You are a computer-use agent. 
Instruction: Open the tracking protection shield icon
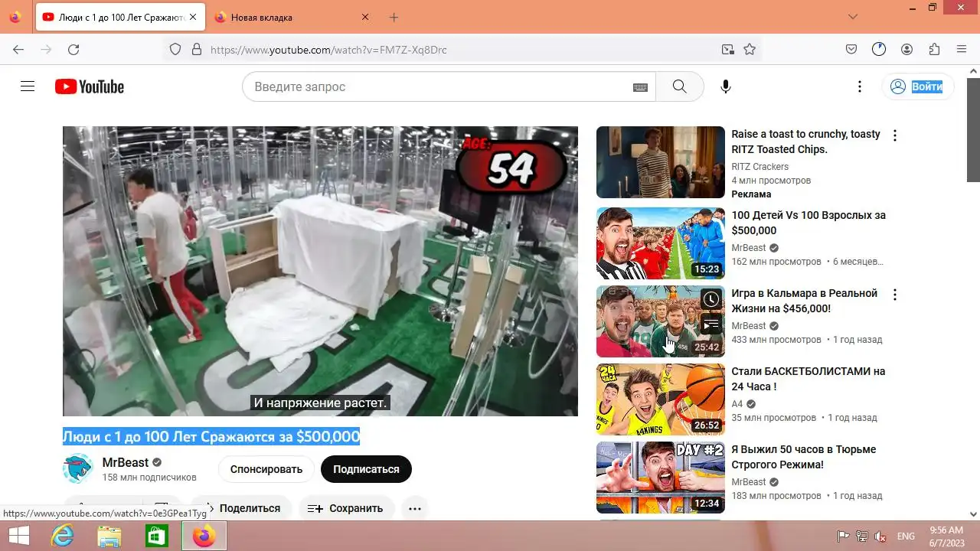(x=175, y=49)
